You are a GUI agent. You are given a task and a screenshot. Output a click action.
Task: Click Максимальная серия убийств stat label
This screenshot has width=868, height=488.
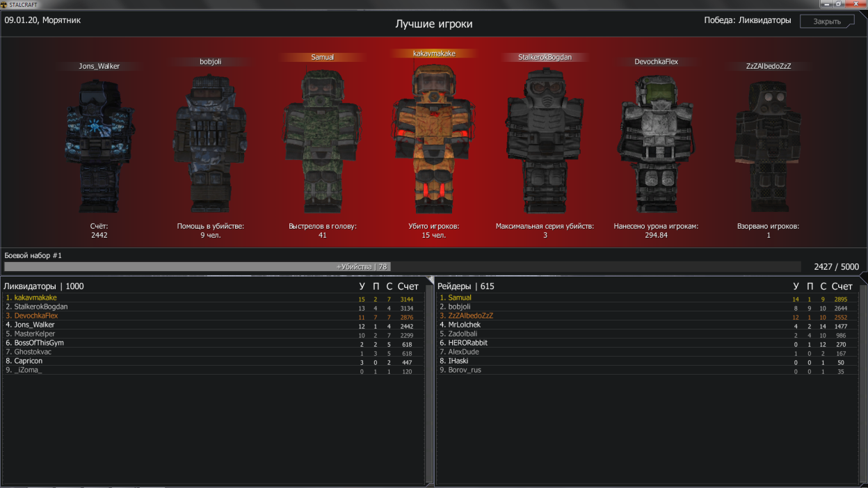[x=545, y=226]
